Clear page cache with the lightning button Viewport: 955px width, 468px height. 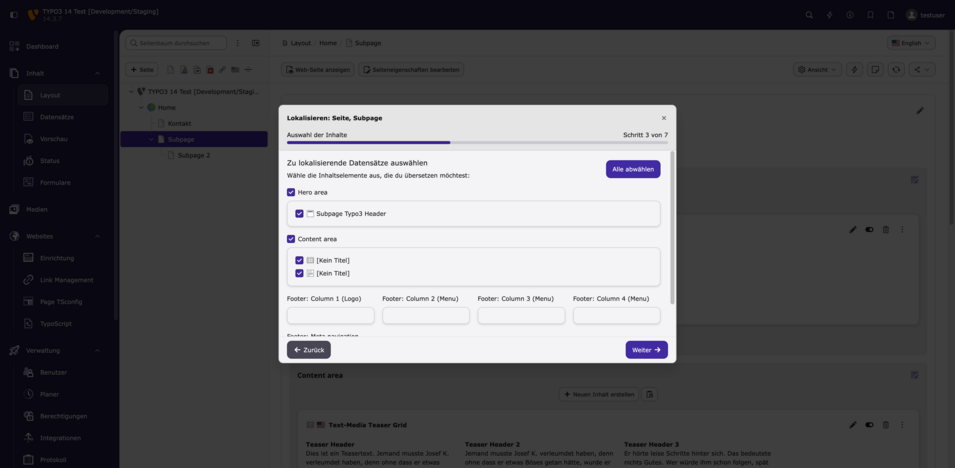pos(854,69)
